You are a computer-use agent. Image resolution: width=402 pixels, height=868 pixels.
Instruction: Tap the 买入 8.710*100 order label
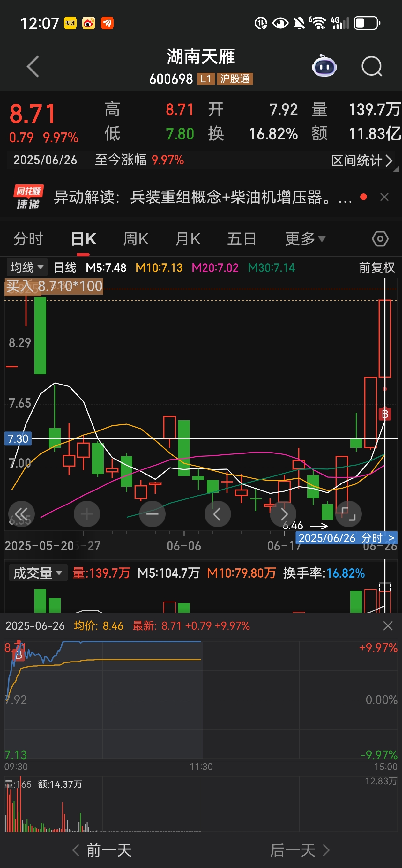coord(54,287)
